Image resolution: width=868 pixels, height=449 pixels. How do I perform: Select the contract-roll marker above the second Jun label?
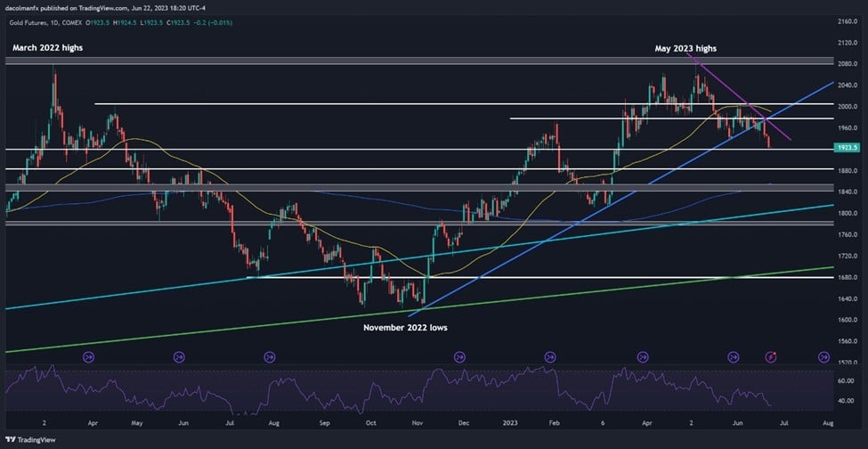[733, 357]
